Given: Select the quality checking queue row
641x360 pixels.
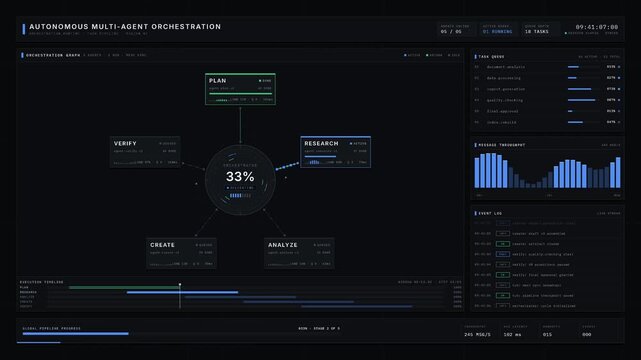Looking at the screenshot, I should (547, 100).
